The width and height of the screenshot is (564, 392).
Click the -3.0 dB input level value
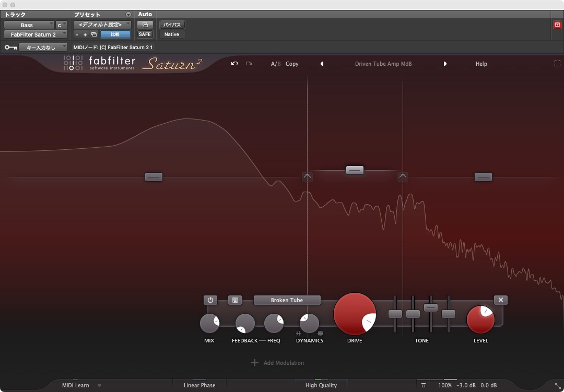pyautogui.click(x=466, y=385)
